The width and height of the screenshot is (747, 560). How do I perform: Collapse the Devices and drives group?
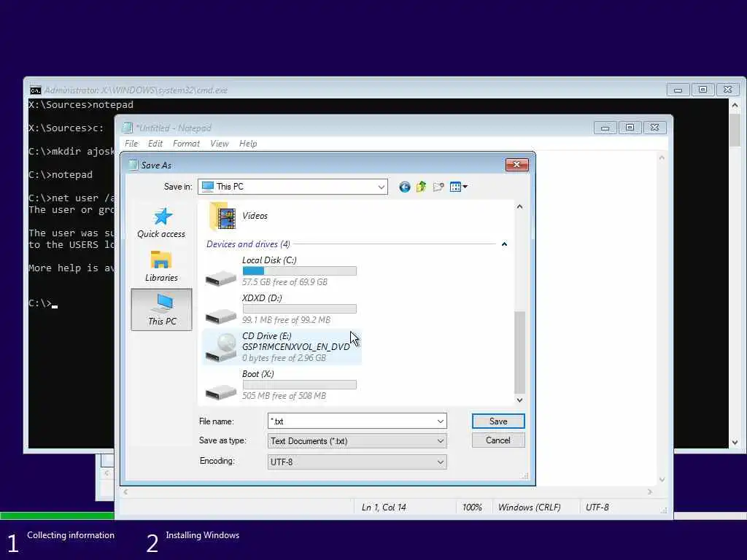[x=504, y=244]
